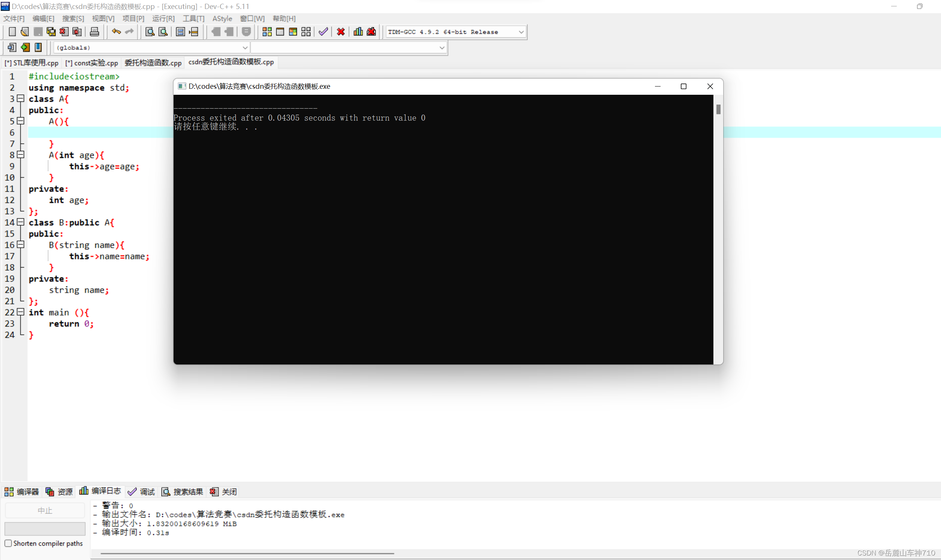Enable Shorten compiler paths checkbox
This screenshot has width=941, height=560.
pos(8,544)
